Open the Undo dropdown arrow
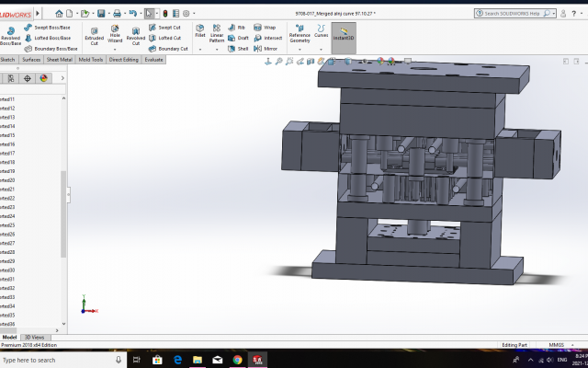The image size is (588, 368). click(x=141, y=14)
